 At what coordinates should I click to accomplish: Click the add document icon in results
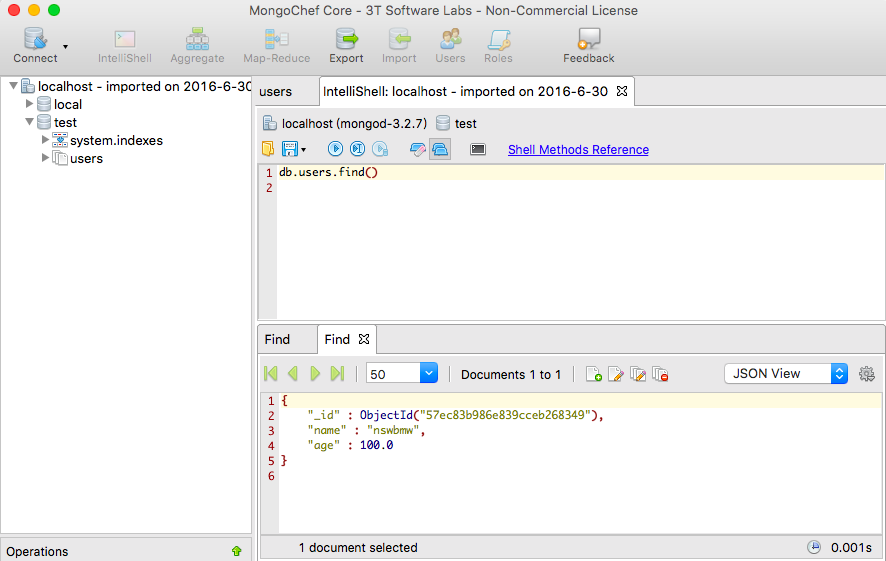(x=593, y=374)
